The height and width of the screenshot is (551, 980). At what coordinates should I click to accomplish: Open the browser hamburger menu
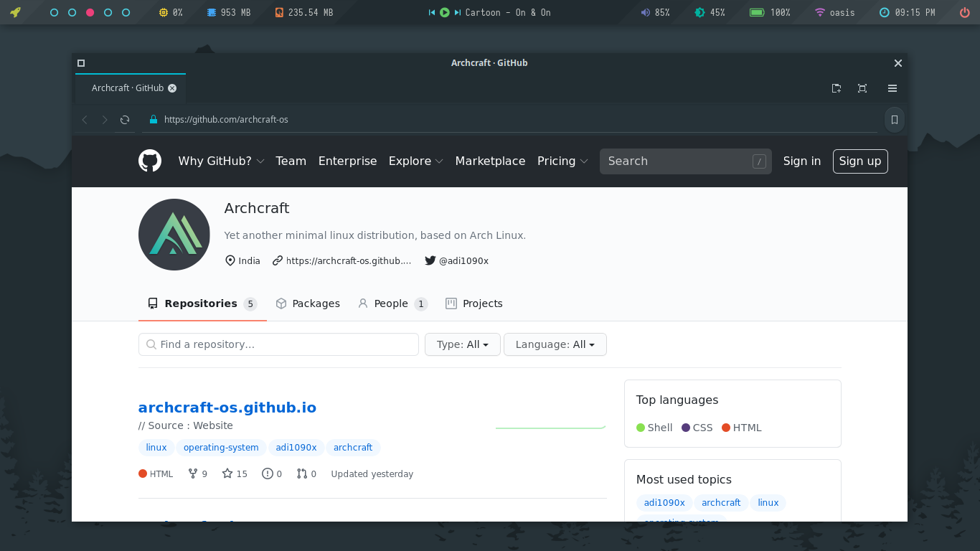(x=892, y=88)
